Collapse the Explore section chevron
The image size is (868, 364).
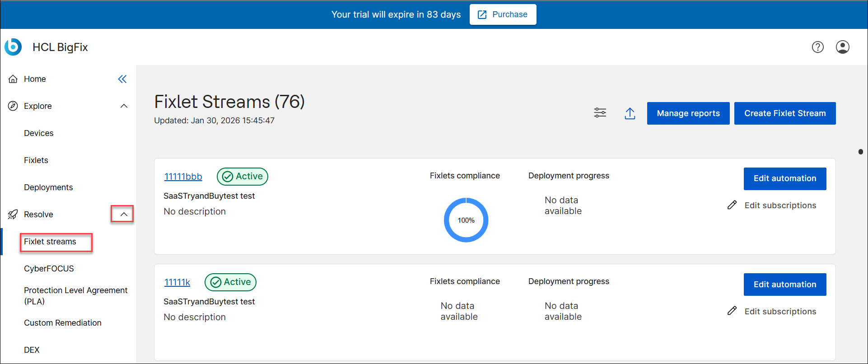pos(124,106)
